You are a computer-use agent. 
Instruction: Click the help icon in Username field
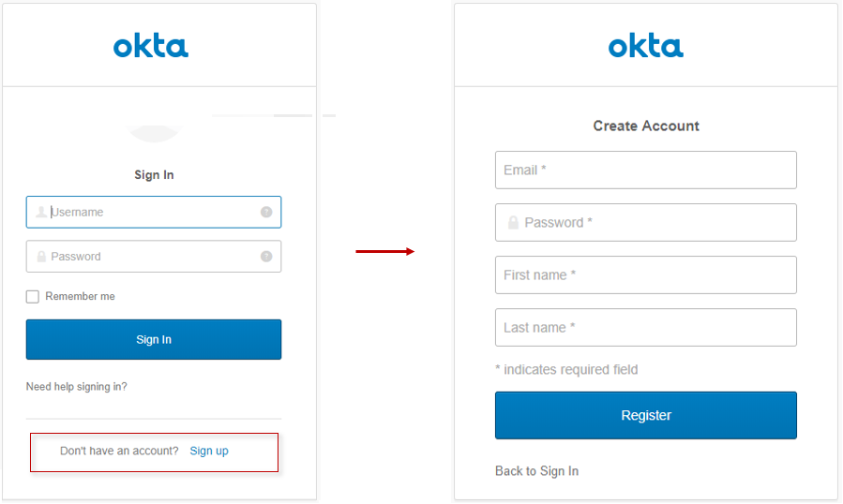click(266, 213)
